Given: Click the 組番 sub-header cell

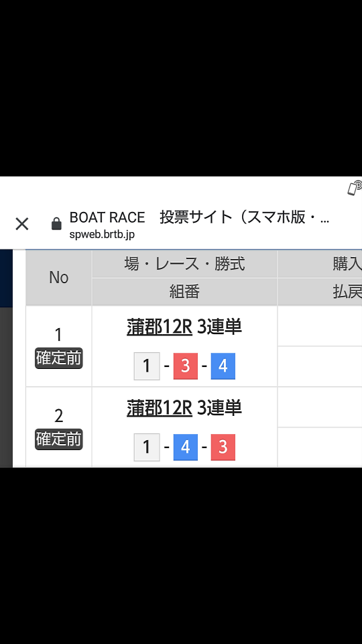Looking at the screenshot, I should pos(185,292).
